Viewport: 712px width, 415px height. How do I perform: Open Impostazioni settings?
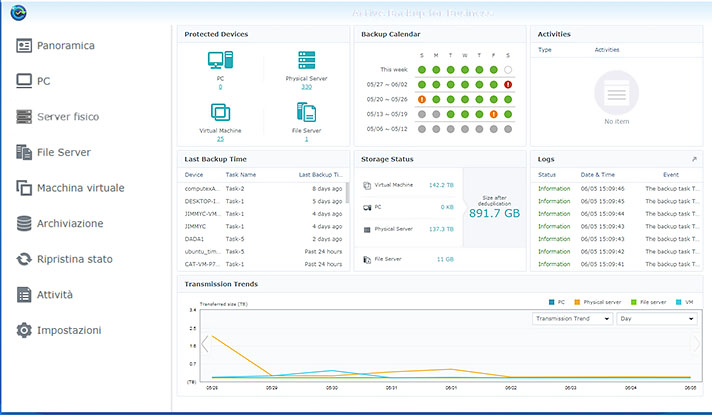click(x=68, y=330)
